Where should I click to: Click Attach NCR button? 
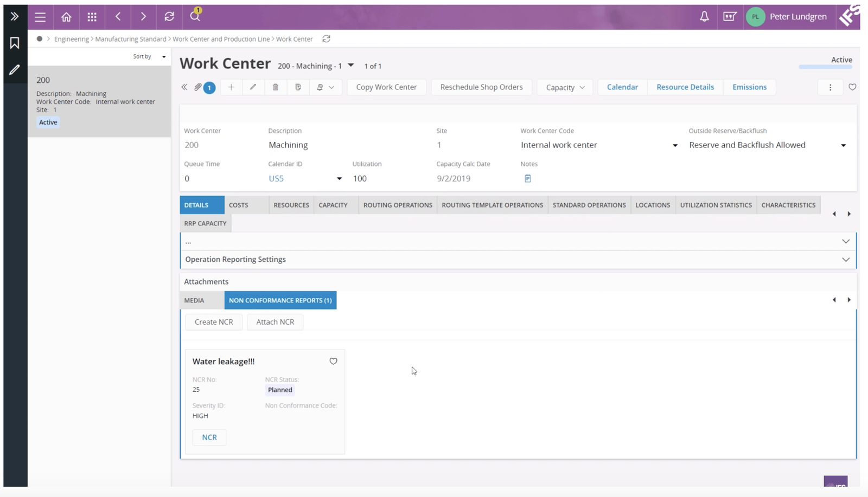click(275, 322)
